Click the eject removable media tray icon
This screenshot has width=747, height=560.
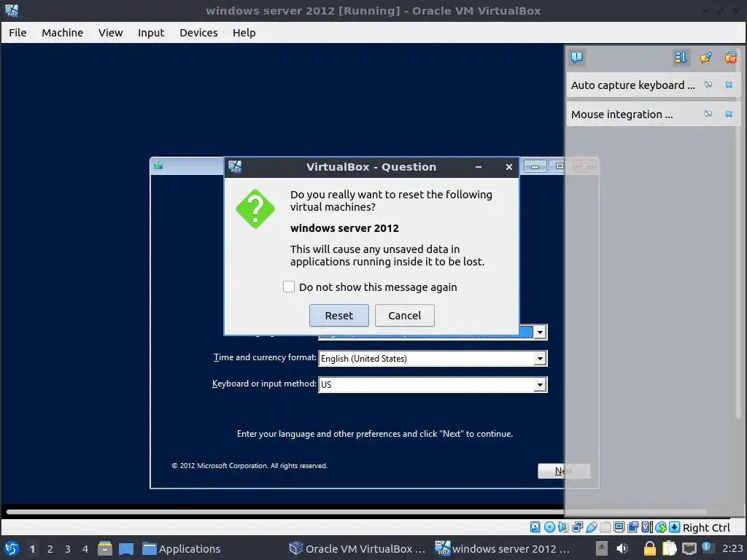pos(602,548)
